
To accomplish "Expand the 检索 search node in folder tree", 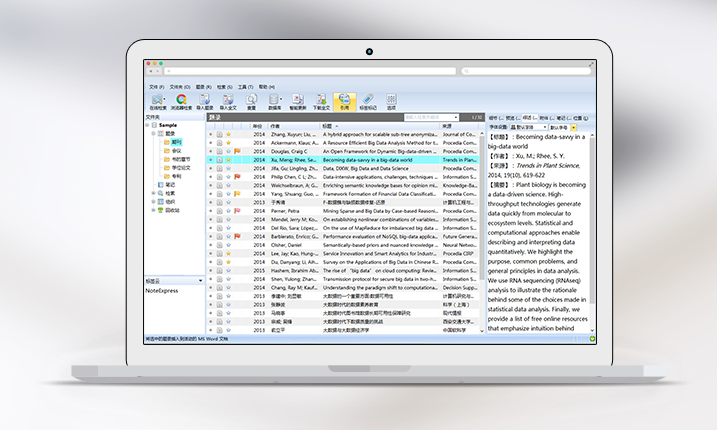I will pos(153,193).
